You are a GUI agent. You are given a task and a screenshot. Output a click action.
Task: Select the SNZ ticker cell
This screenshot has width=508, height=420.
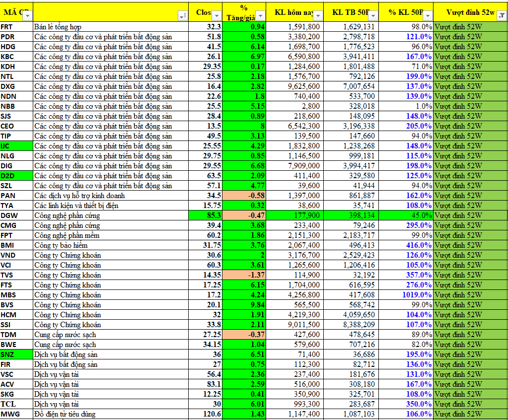tap(16, 354)
